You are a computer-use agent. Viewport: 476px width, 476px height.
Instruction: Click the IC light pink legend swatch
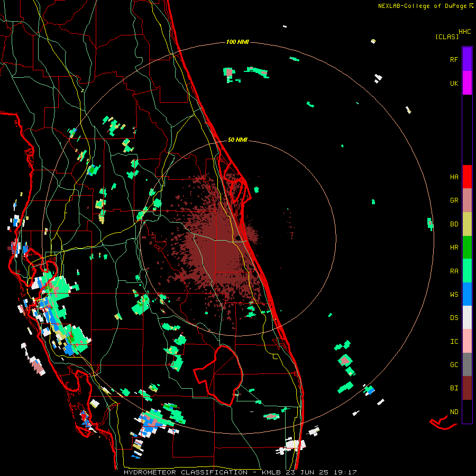click(467, 341)
